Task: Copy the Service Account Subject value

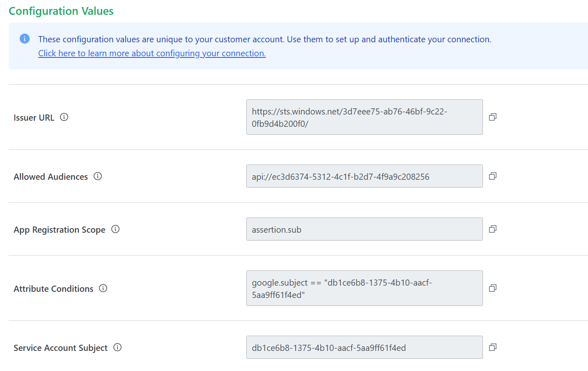Action: (x=493, y=347)
